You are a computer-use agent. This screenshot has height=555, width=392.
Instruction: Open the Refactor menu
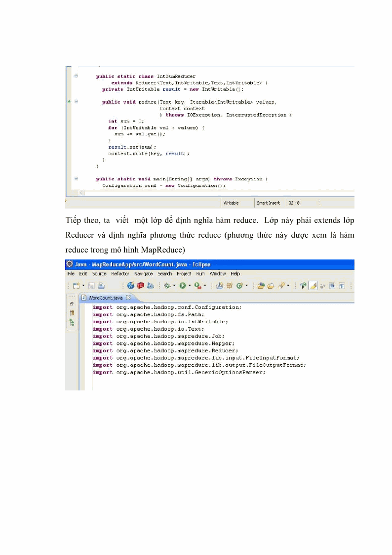(120, 273)
